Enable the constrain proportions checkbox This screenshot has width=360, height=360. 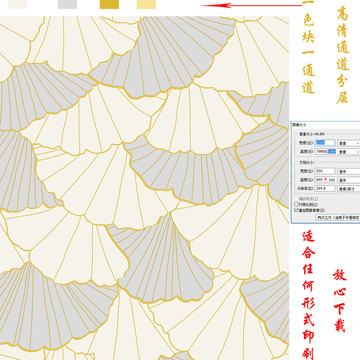coord(296,204)
